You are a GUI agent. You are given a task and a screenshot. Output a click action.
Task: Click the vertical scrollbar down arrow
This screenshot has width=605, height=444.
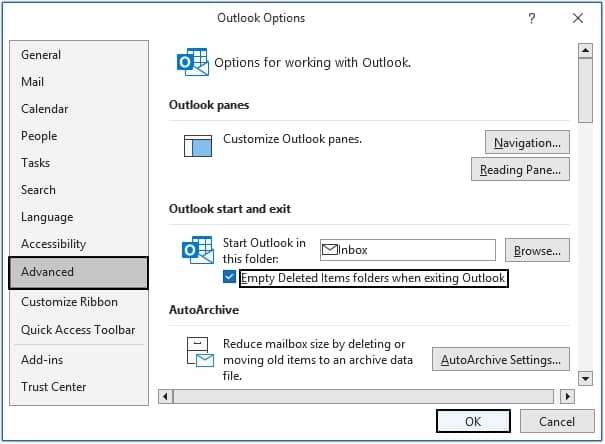[585, 378]
